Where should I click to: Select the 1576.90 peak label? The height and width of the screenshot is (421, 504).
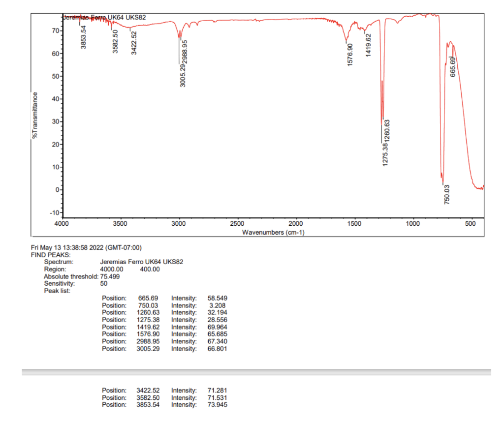[x=350, y=55]
